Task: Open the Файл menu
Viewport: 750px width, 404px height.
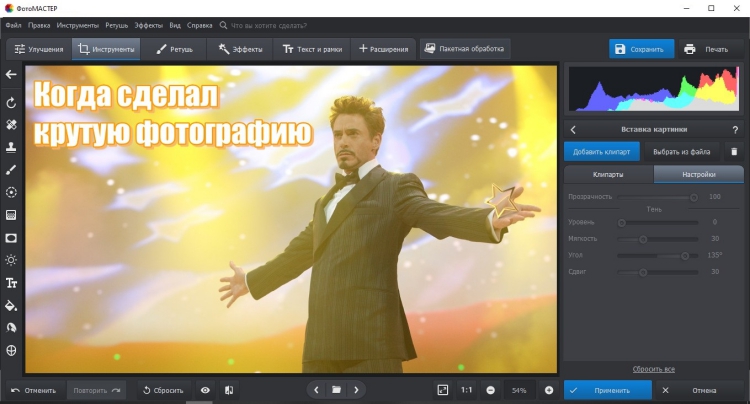Action: pyautogui.click(x=13, y=25)
